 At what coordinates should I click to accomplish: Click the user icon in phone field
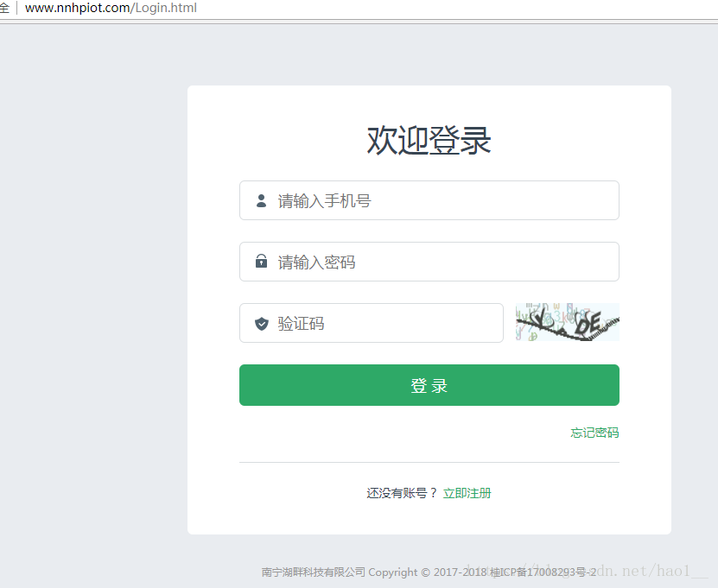(x=261, y=201)
